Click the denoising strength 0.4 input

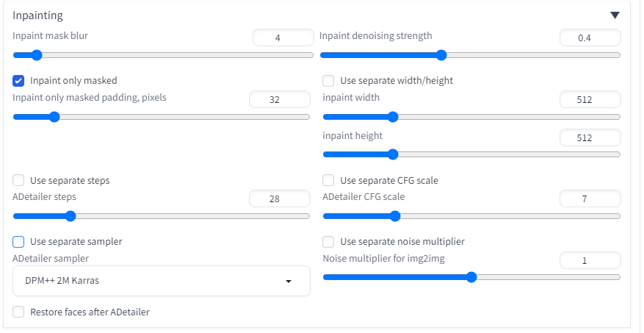tap(590, 37)
